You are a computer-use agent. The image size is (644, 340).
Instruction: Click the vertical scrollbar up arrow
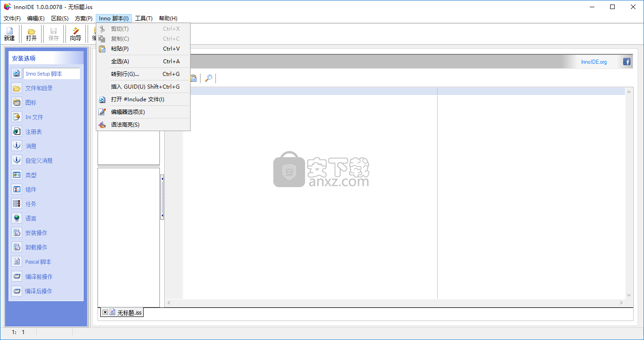(629, 92)
